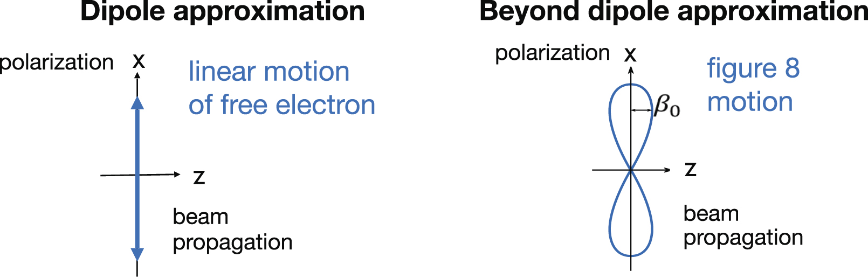Click the "Dipole approximation" heading
868x278 pixels.
pos(222,11)
